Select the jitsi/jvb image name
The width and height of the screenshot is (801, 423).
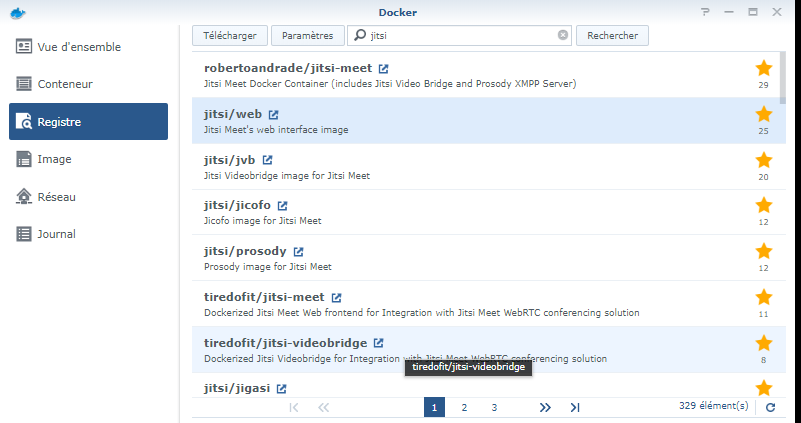229,160
